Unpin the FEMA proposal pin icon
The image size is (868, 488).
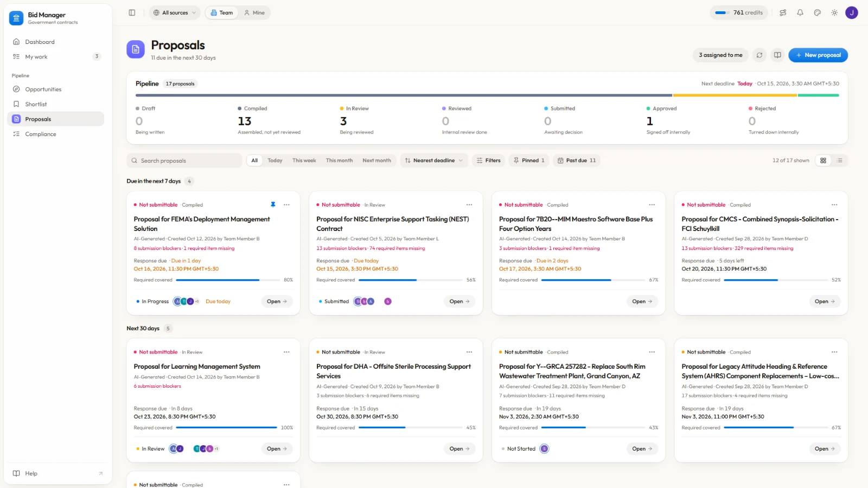click(273, 204)
